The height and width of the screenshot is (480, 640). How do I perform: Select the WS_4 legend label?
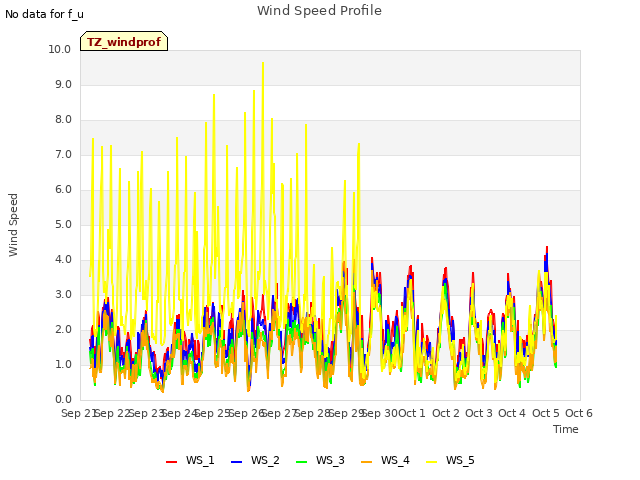[395, 460]
